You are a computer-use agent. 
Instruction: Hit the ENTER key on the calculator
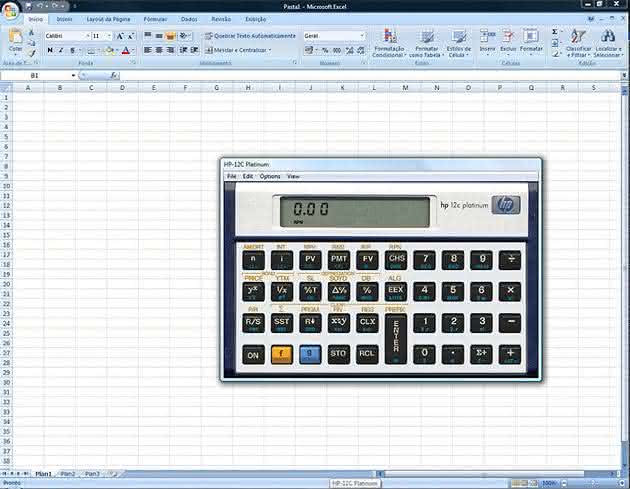[x=396, y=338]
